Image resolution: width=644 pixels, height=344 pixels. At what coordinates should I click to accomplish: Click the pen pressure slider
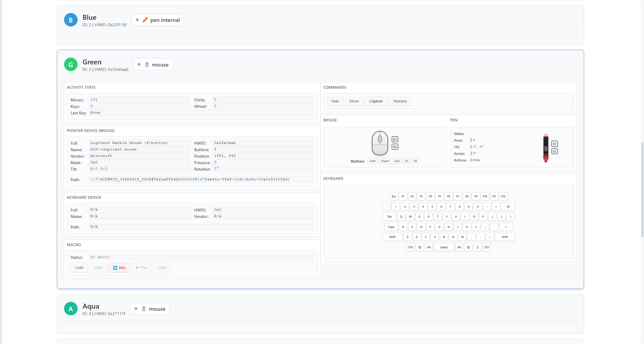(545, 149)
